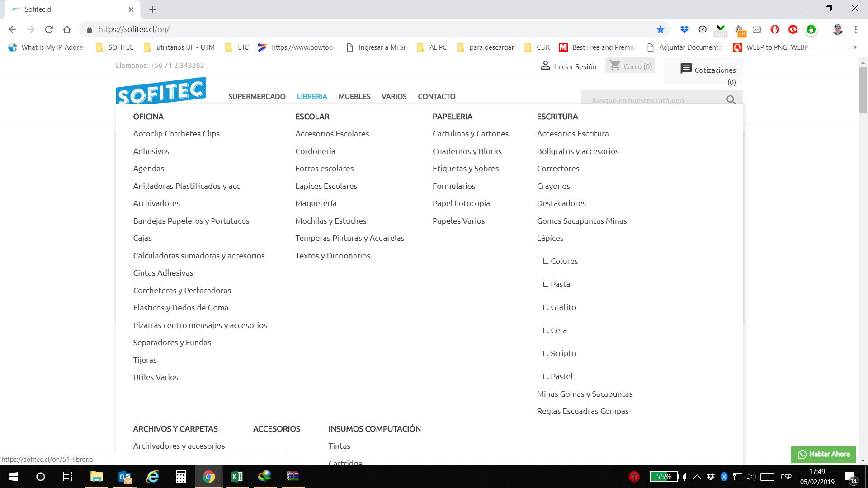Open the Dropbox extension icon
The image size is (868, 488).
click(x=684, y=29)
